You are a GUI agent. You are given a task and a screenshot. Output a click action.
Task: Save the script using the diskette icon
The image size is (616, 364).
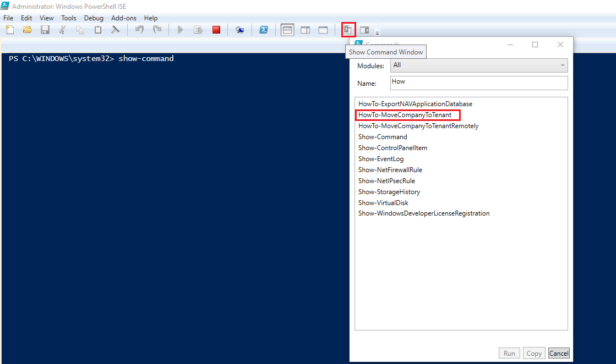click(45, 30)
